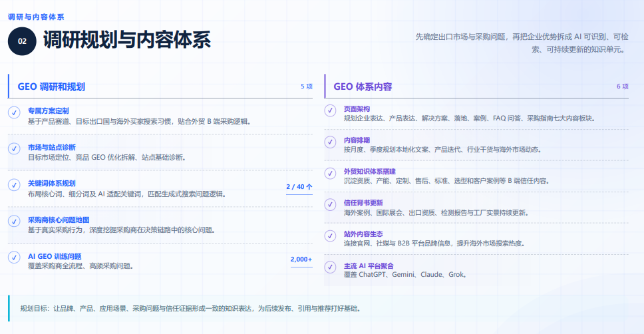Click the 信任背书更新 item title
Screen dimensions: 644x334
(363, 202)
